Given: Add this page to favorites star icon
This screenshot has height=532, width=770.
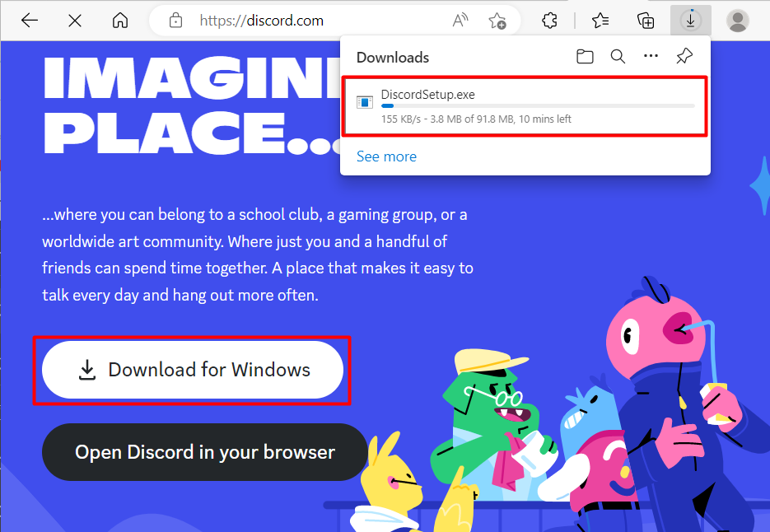Looking at the screenshot, I should (x=497, y=21).
